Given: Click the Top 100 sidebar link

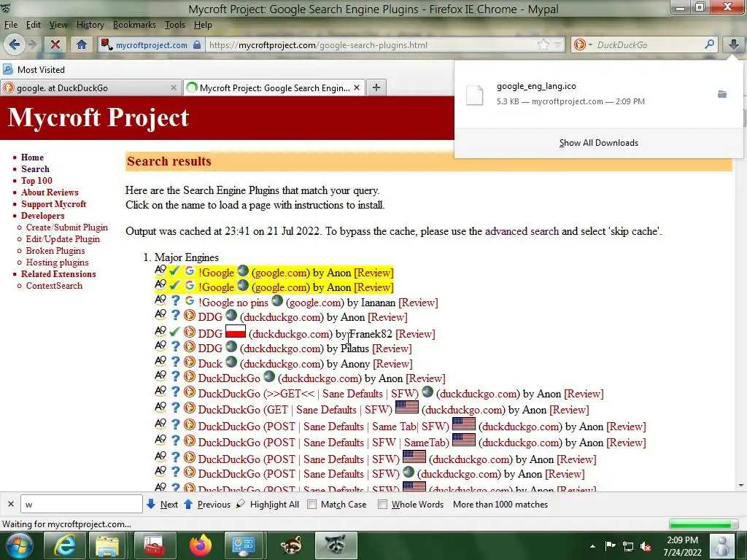Looking at the screenshot, I should [x=36, y=181].
